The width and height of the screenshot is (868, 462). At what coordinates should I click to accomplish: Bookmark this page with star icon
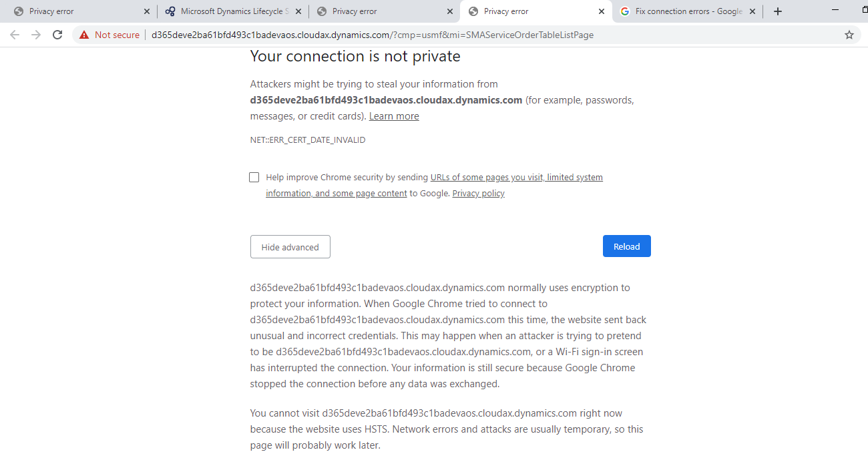(849, 35)
